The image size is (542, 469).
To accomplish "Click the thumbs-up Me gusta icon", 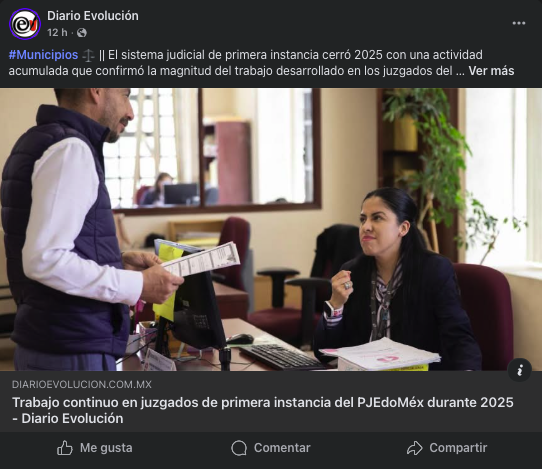I will tap(65, 448).
